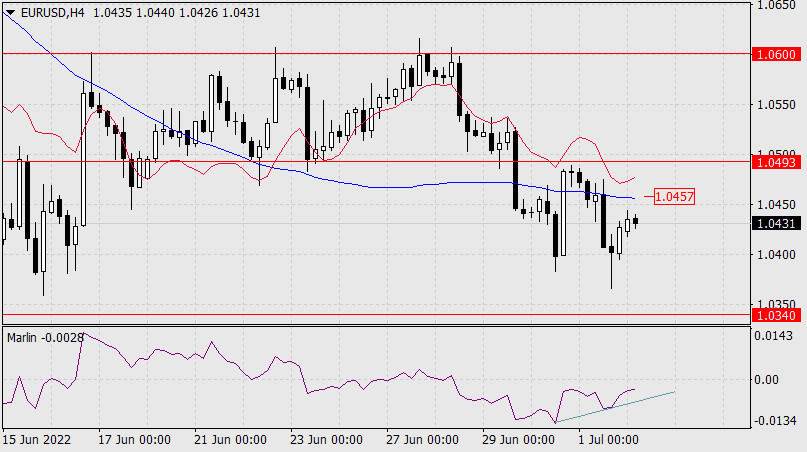Click the EURUSD,H4 chart title text

click(x=52, y=13)
